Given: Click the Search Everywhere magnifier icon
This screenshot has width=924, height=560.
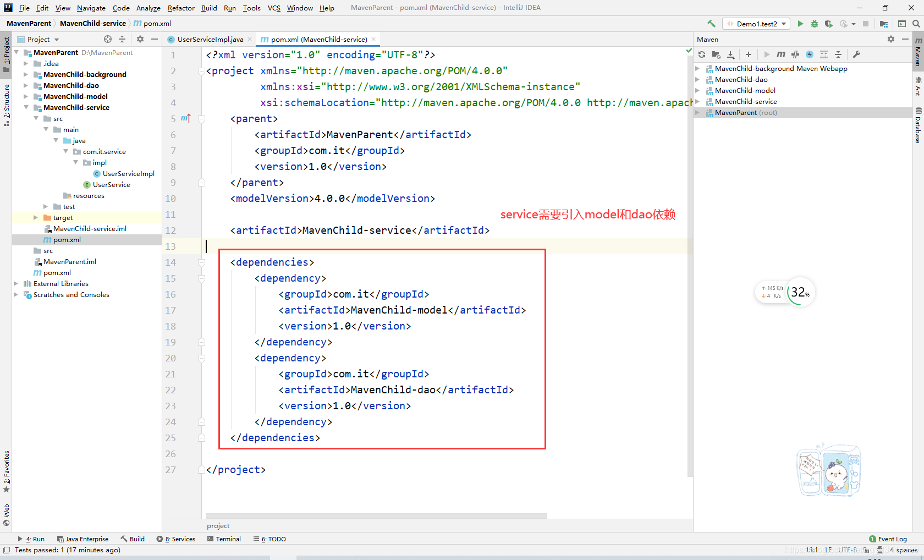Looking at the screenshot, I should coord(916,24).
